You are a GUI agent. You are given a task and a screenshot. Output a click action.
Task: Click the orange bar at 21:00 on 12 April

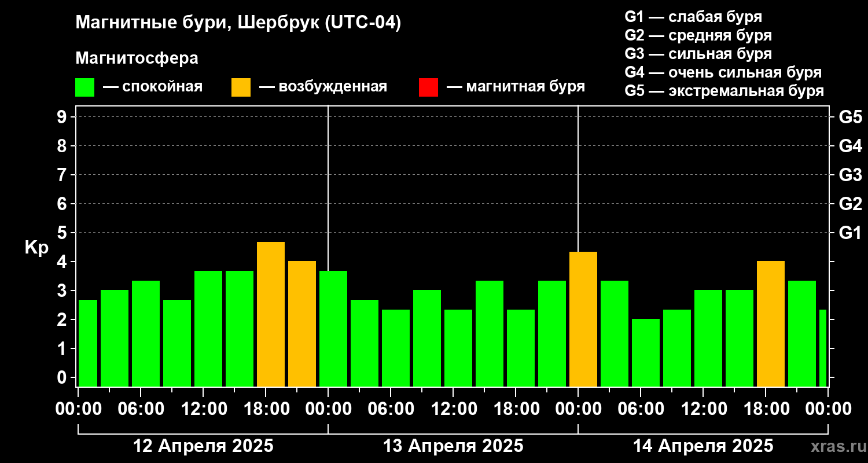[x=302, y=324]
